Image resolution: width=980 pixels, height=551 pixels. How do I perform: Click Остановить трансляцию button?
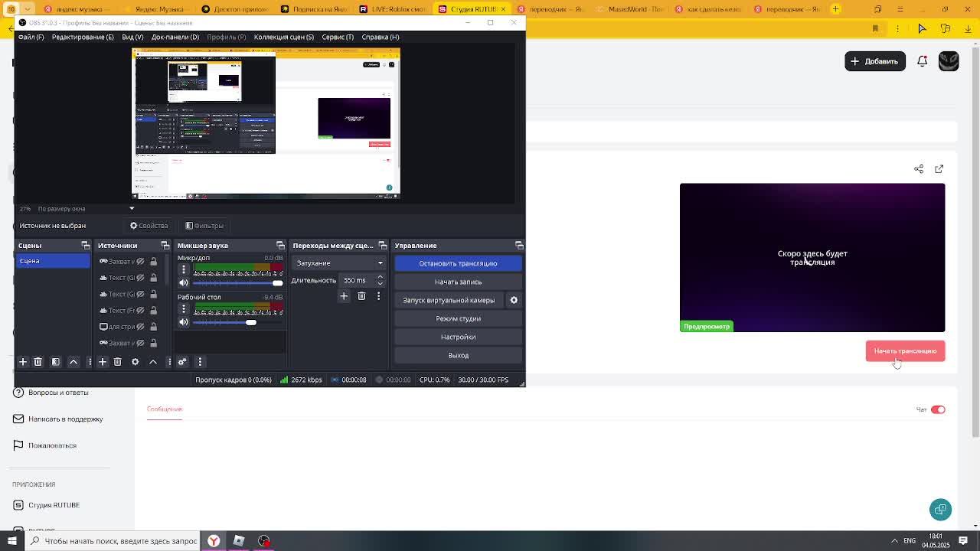coord(458,263)
